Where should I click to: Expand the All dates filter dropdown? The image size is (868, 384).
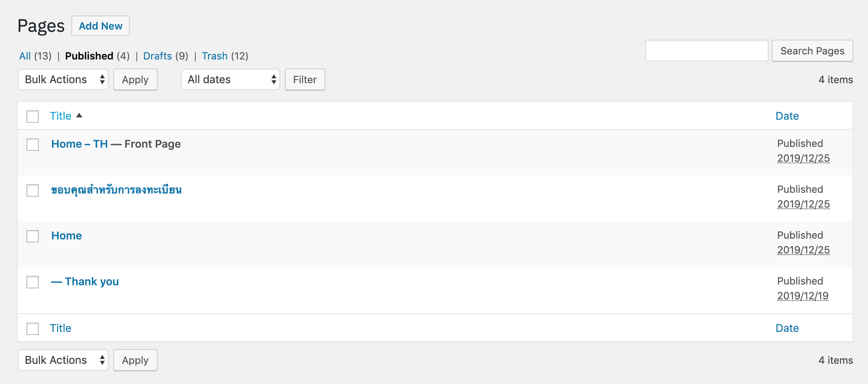click(x=231, y=79)
